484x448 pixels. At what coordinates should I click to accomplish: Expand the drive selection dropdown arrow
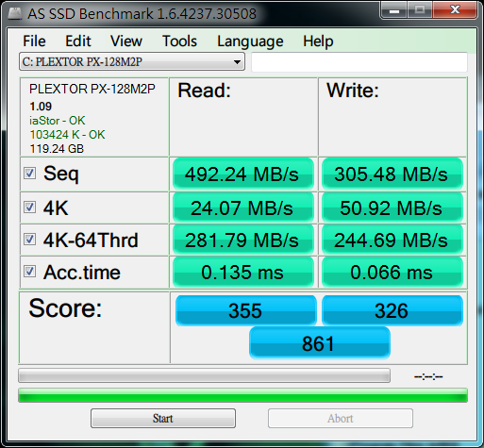coord(238,62)
